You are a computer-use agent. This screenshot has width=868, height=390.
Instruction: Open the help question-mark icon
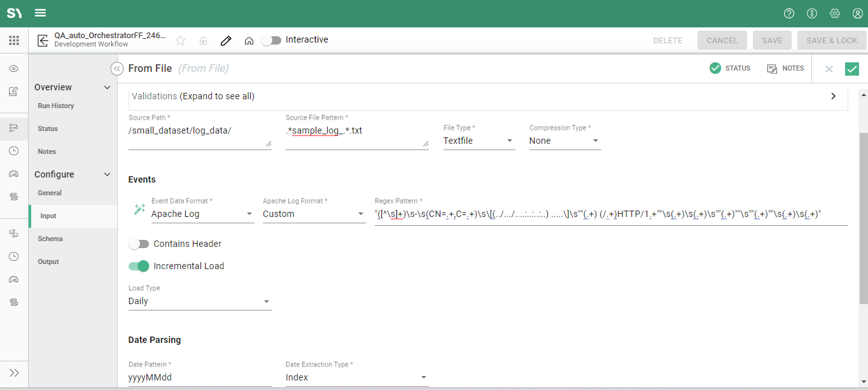(789, 13)
